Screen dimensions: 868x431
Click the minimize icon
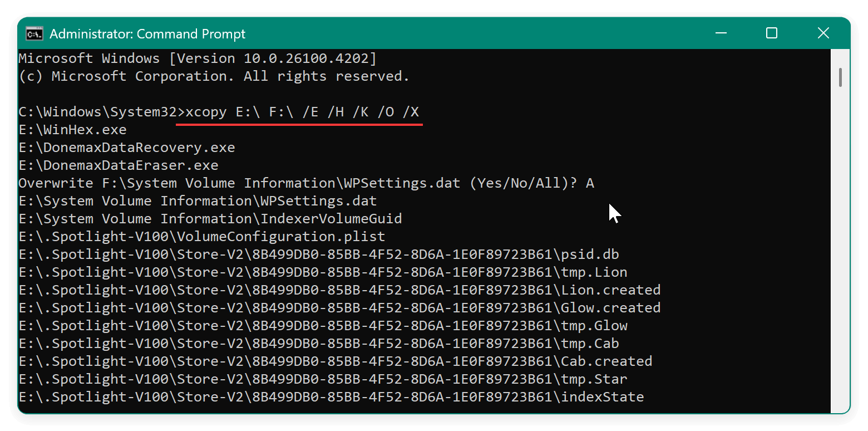[x=721, y=33]
